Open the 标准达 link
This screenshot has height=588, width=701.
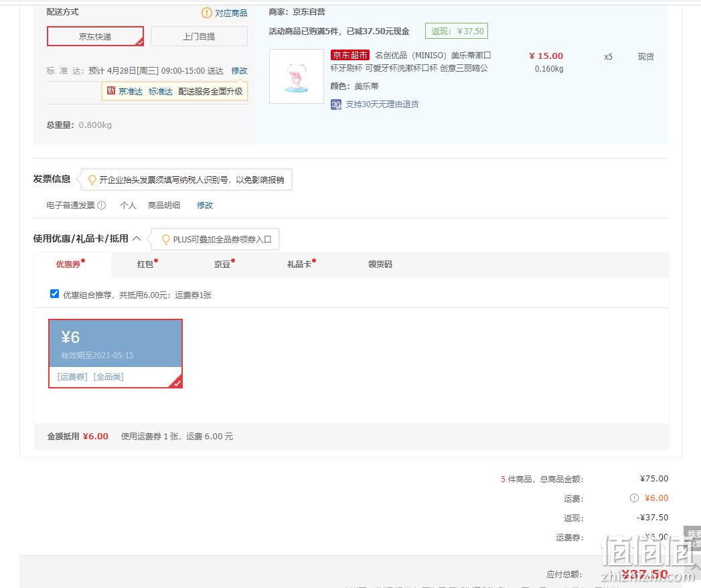click(161, 91)
